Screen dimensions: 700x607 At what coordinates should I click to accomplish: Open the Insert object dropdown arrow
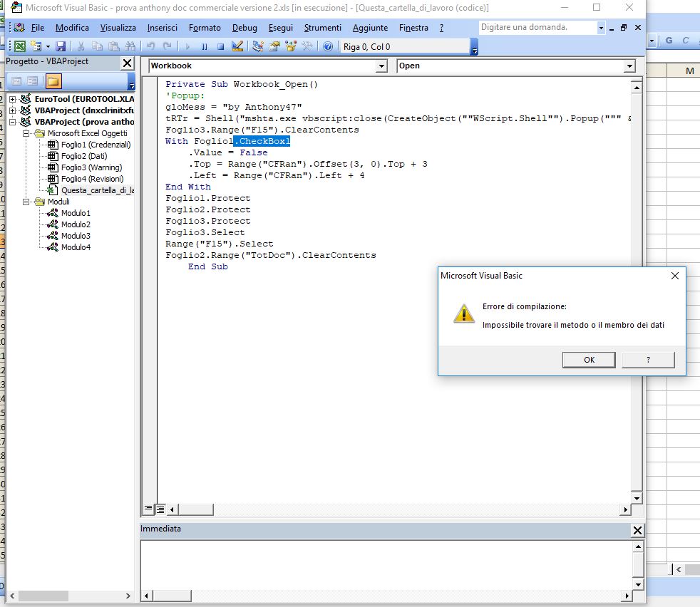tap(48, 46)
